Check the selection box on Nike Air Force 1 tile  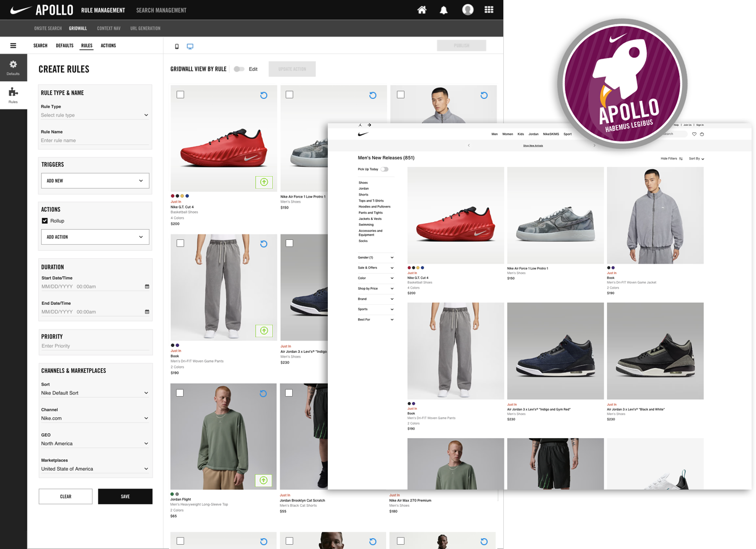(289, 95)
